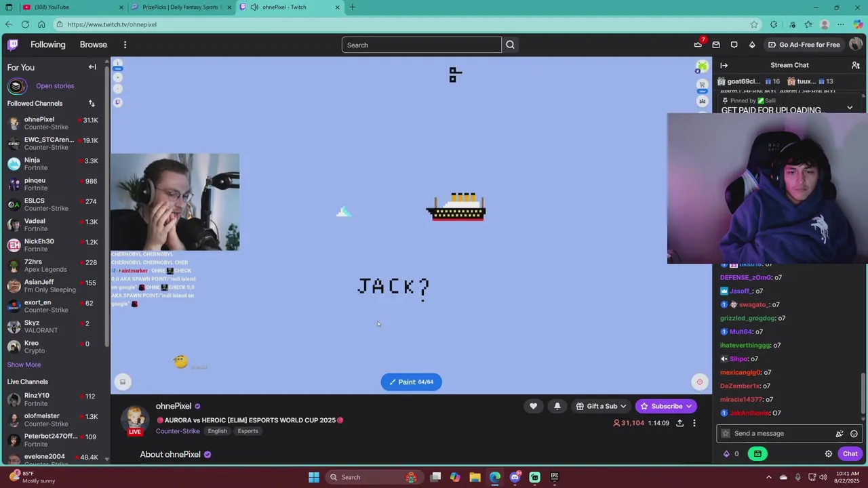Image resolution: width=868 pixels, height=488 pixels.
Task: Open the Twitch home logo
Action: click(x=13, y=45)
